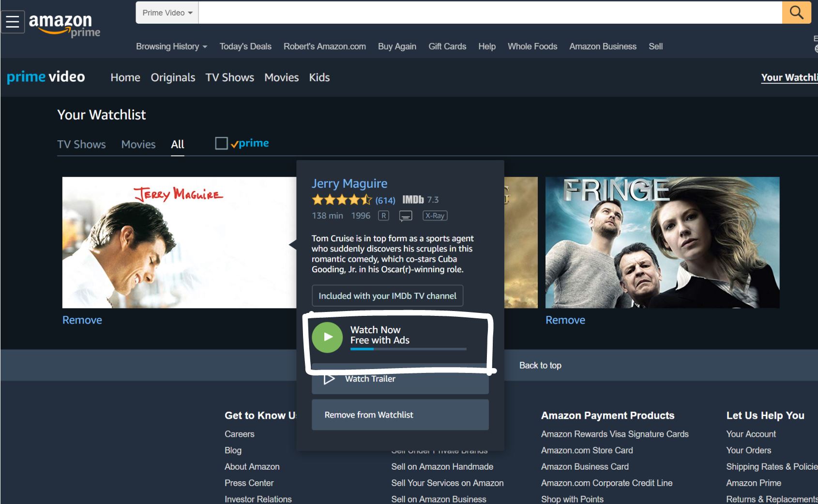The width and height of the screenshot is (818, 504).
Task: Click the prime video logo
Action: click(46, 77)
